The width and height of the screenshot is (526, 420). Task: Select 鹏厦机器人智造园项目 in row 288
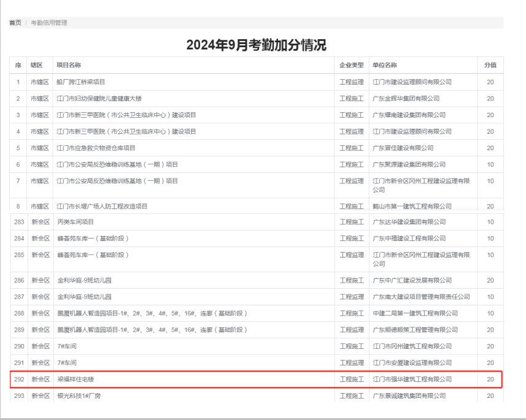coord(152,313)
